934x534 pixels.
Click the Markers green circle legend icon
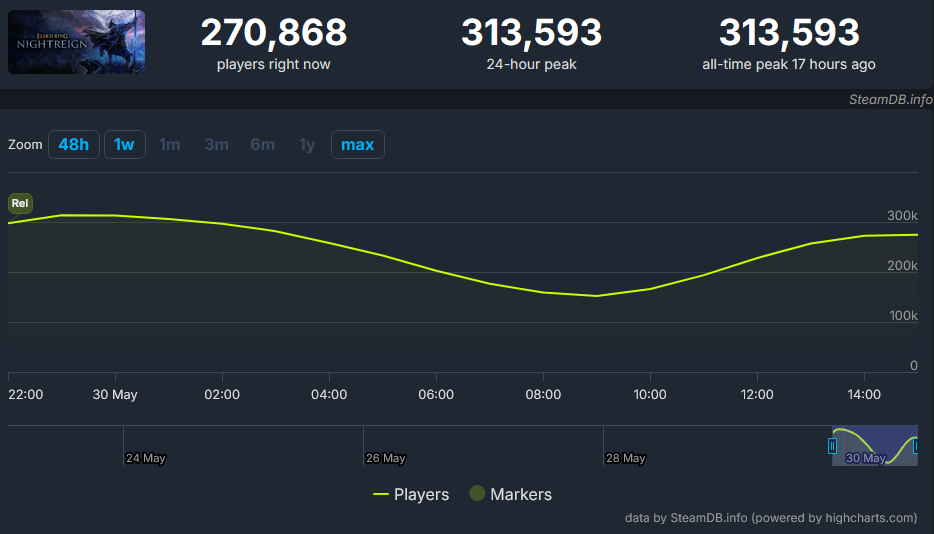pyautogui.click(x=477, y=494)
